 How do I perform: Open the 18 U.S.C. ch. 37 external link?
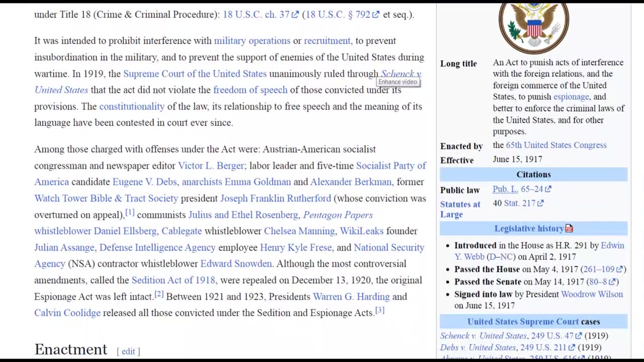261,15
